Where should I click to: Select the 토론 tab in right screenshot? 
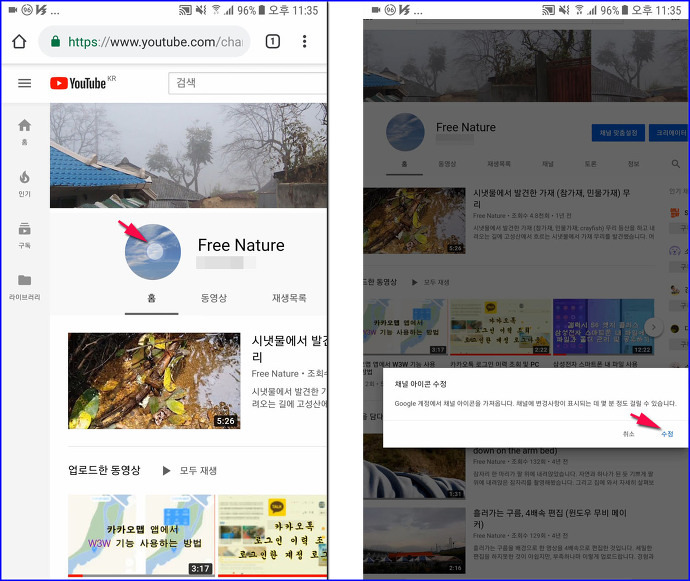point(591,164)
